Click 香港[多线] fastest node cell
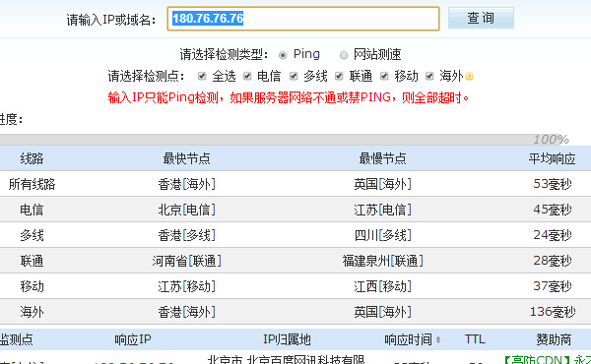The height and width of the screenshot is (364, 591). point(186,235)
